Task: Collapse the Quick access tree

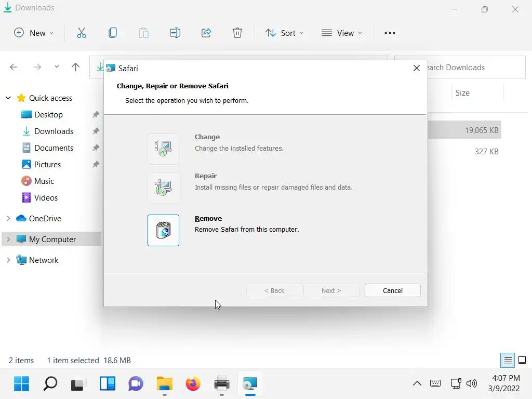Action: click(x=8, y=98)
